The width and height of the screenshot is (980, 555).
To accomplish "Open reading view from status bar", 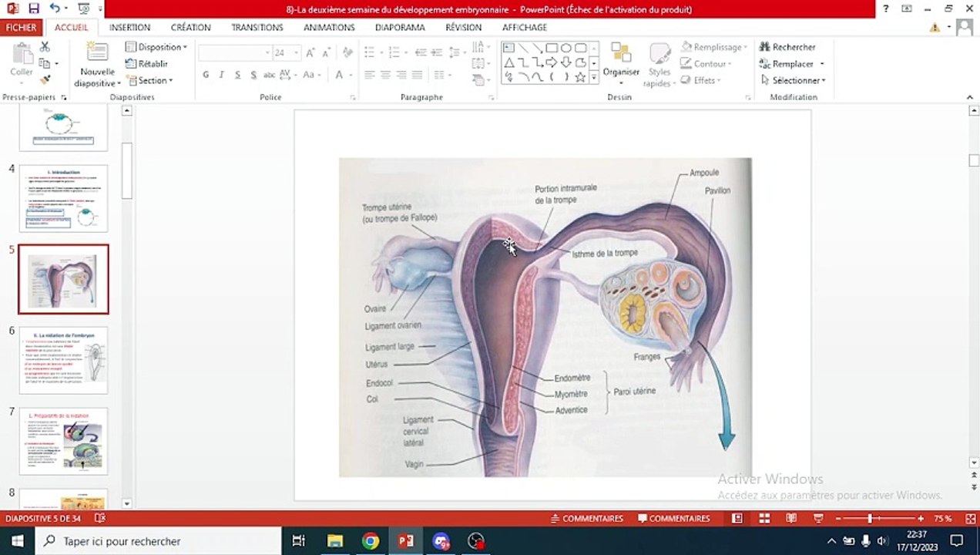I will coord(791,519).
